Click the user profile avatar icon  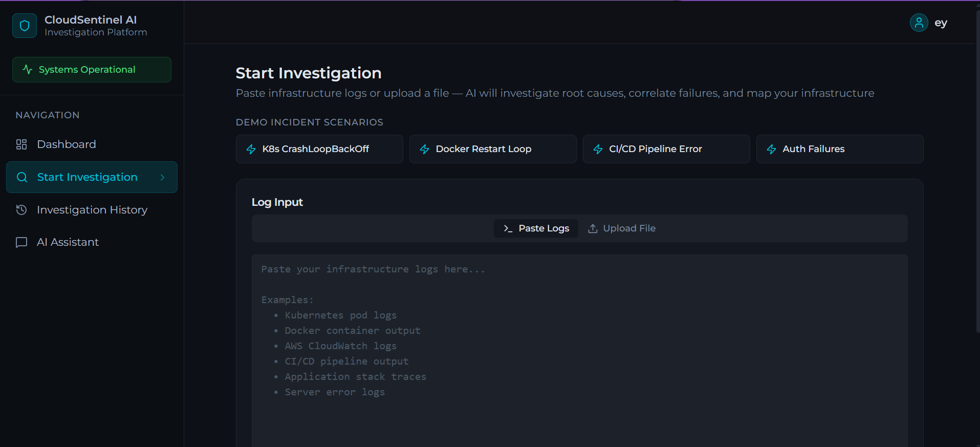tap(919, 23)
